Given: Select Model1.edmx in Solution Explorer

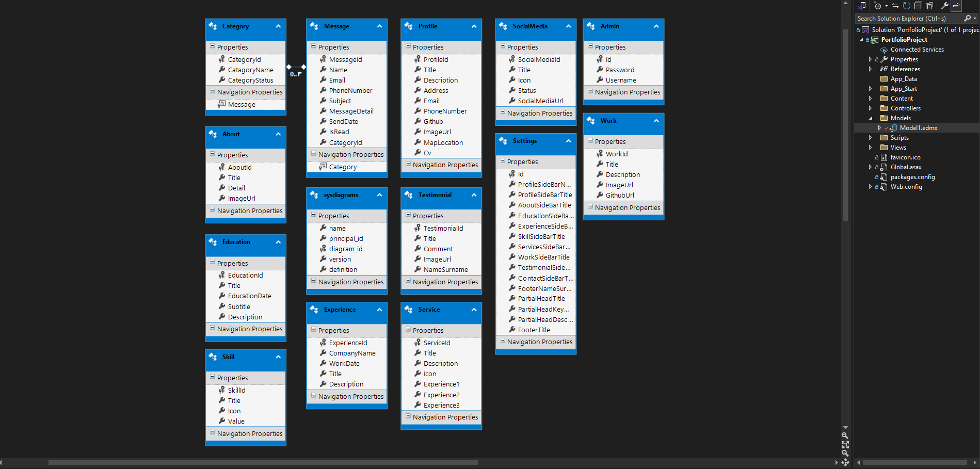Looking at the screenshot, I should click(918, 128).
